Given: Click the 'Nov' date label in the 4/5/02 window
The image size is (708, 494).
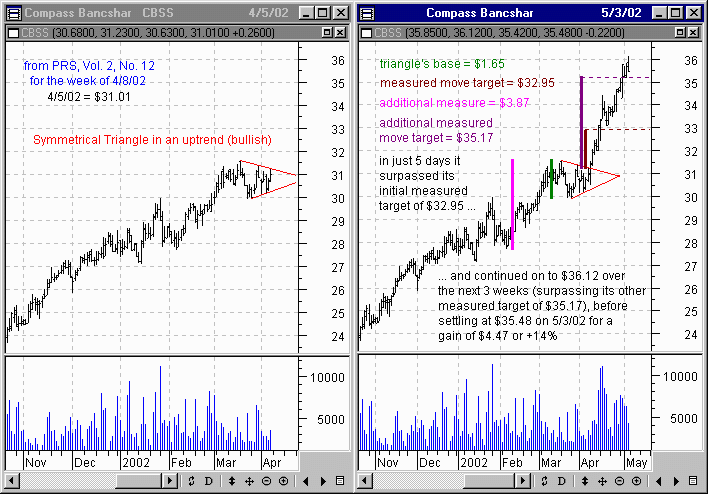Looking at the screenshot, I should pos(36,463).
